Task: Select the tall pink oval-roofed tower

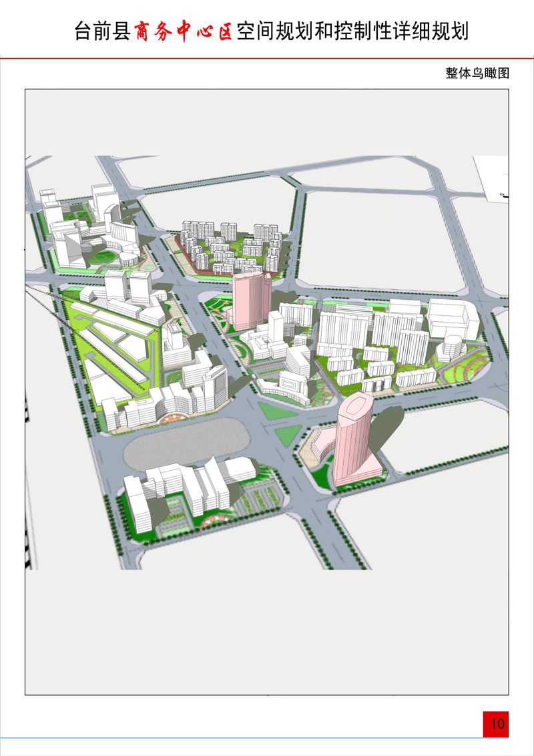Action: [354, 437]
